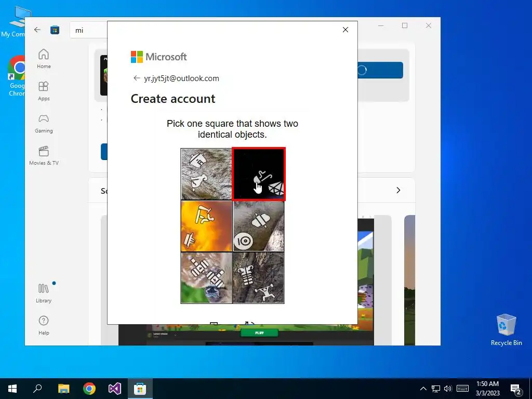Open the Gaming section in Store sidebar
This screenshot has height=399, width=532.
coord(44,123)
